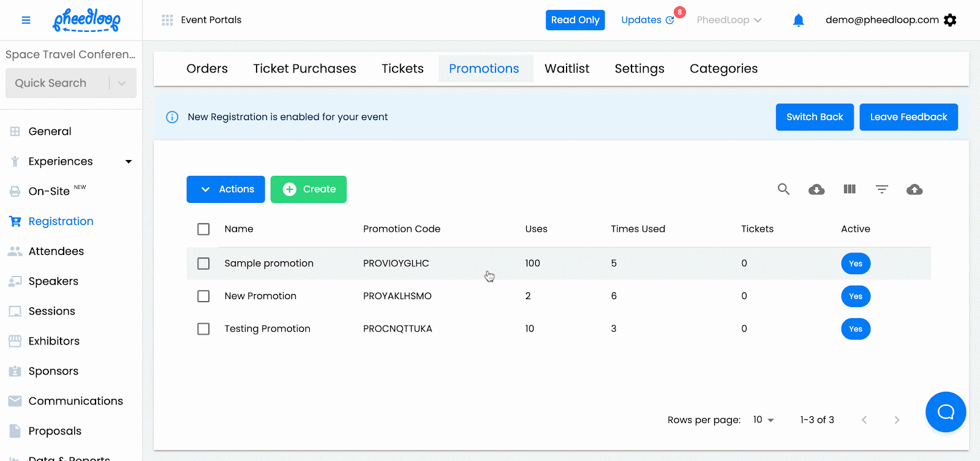Click the table search magnifier icon

click(x=783, y=189)
